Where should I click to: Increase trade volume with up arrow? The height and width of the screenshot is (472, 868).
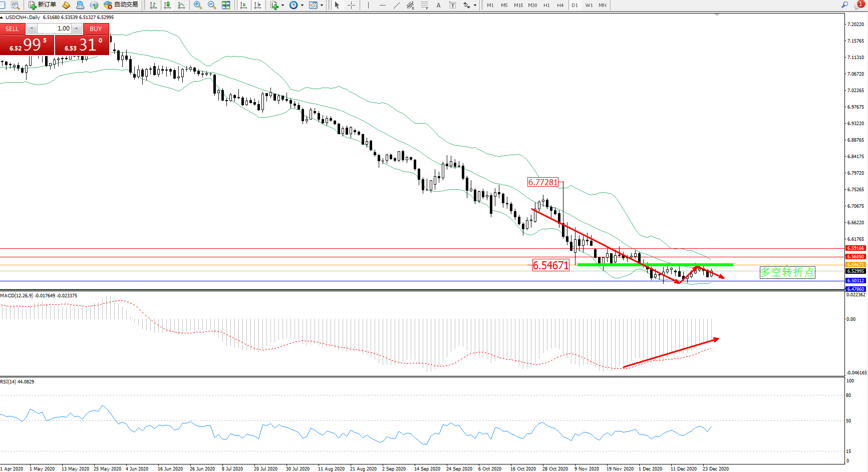[x=76, y=29]
